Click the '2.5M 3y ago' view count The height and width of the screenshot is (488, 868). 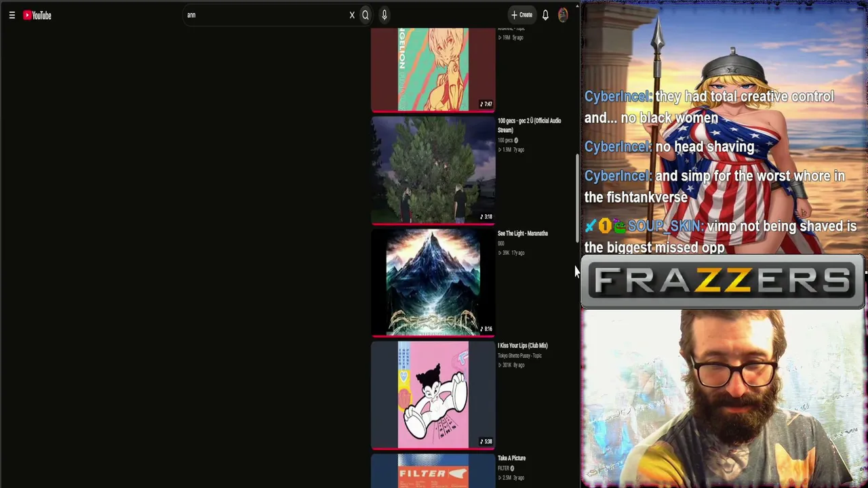(x=512, y=478)
